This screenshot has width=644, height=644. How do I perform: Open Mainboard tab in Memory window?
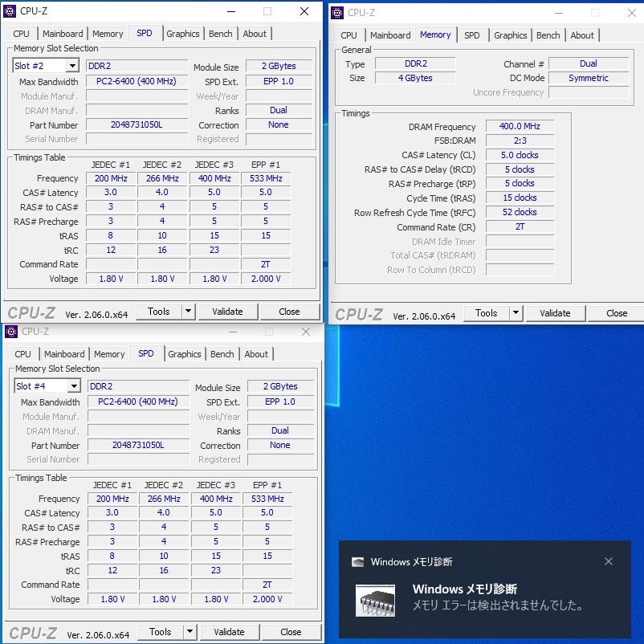[390, 35]
